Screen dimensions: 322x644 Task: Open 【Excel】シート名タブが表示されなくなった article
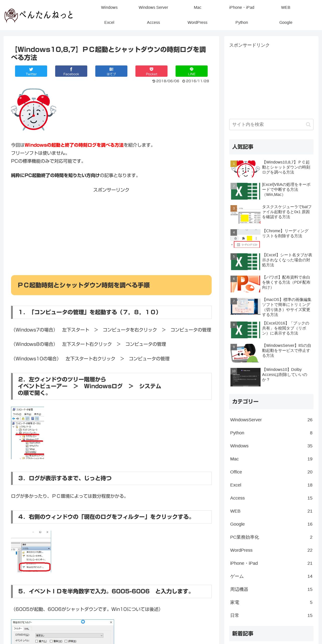271,262
